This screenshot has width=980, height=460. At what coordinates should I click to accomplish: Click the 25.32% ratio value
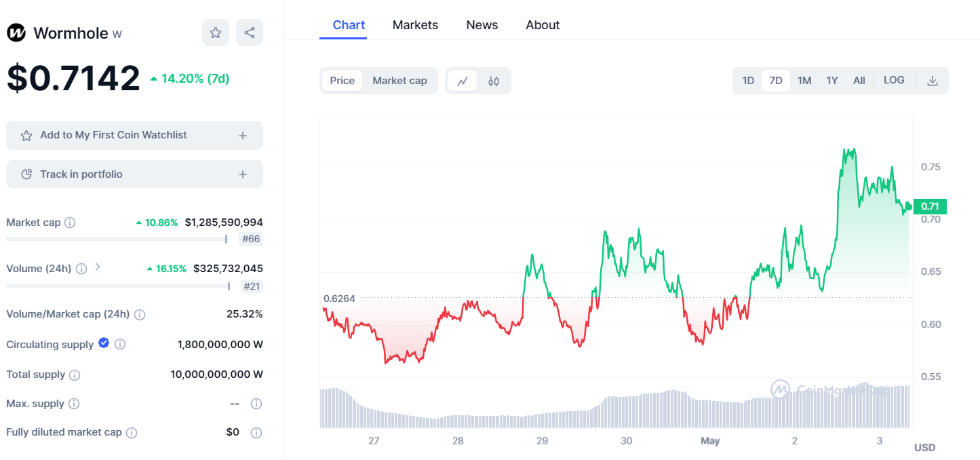click(x=245, y=314)
